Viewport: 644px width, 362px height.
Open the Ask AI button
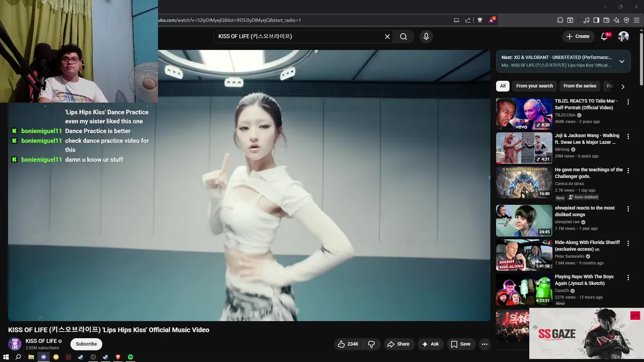pos(430,344)
